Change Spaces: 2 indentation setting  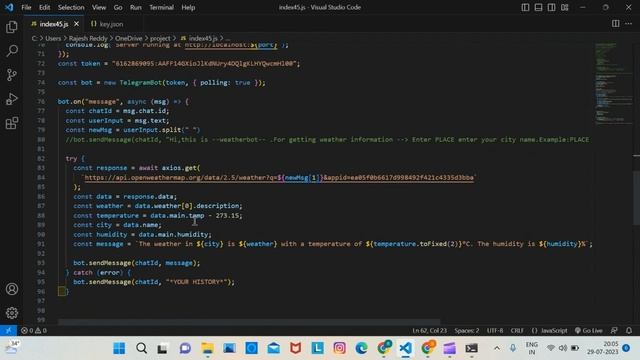click(467, 330)
